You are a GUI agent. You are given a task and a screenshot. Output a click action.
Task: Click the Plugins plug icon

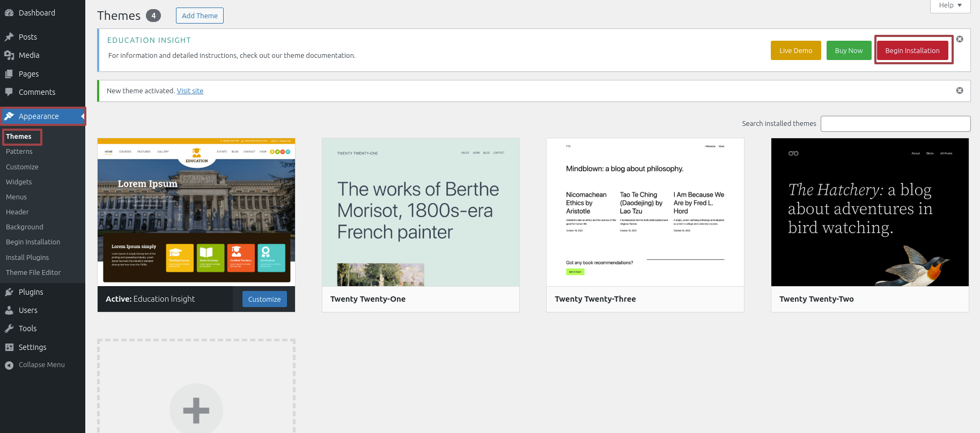(9, 292)
